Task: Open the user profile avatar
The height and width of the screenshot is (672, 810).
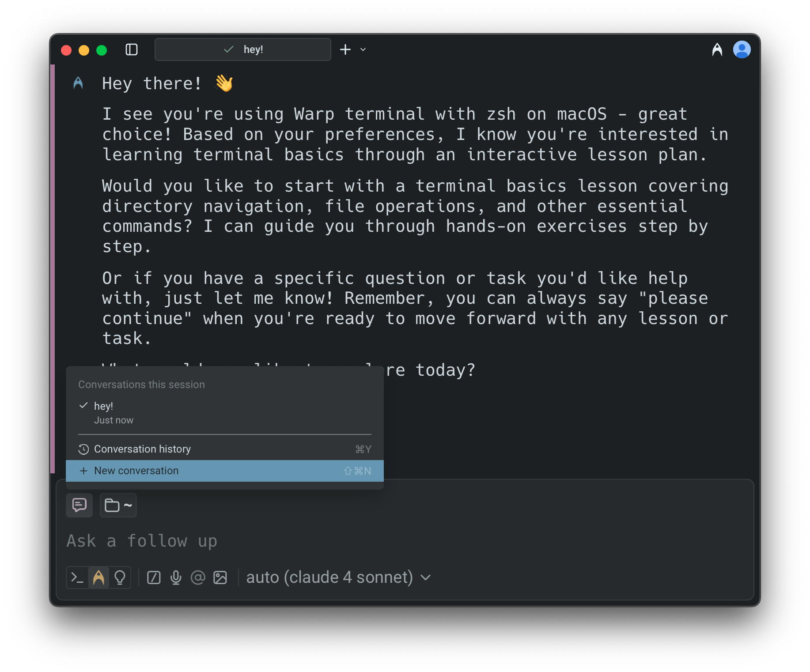Action: click(742, 49)
